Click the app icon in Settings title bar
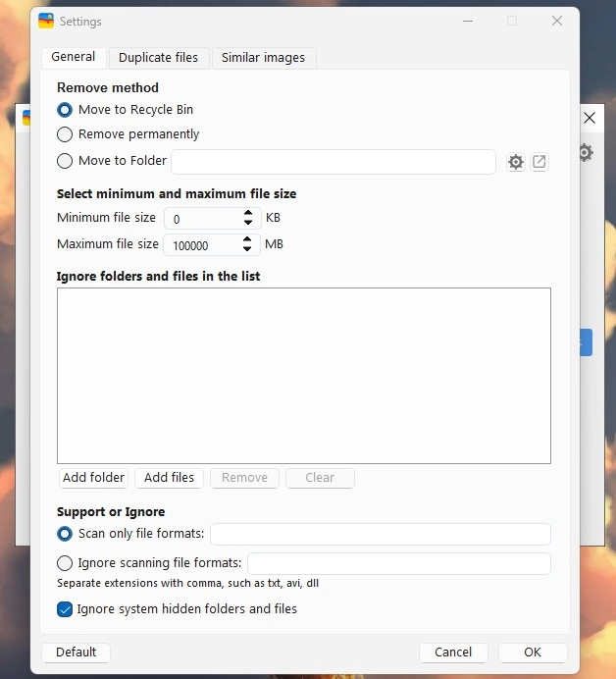Image resolution: width=616 pixels, height=679 pixels. click(46, 21)
